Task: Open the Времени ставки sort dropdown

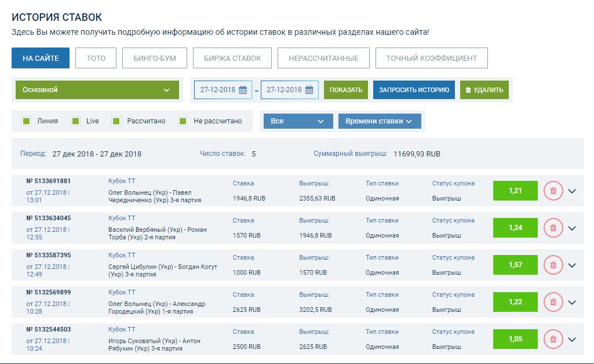Action: (x=379, y=121)
